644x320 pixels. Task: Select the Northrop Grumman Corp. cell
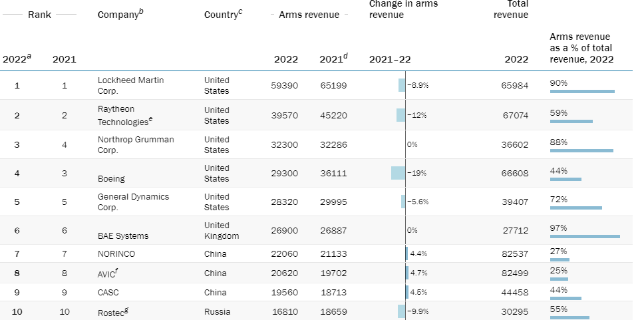click(x=136, y=144)
